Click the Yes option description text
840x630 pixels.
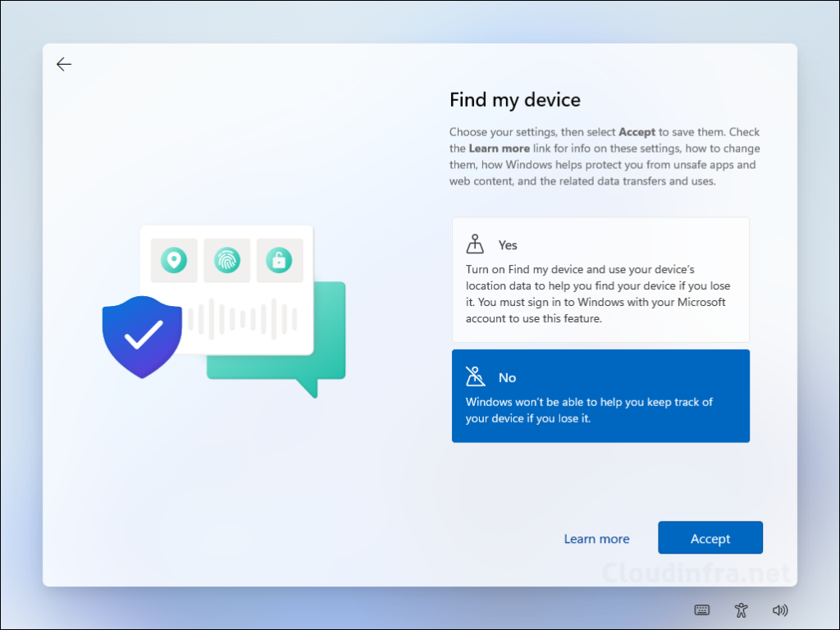click(596, 294)
